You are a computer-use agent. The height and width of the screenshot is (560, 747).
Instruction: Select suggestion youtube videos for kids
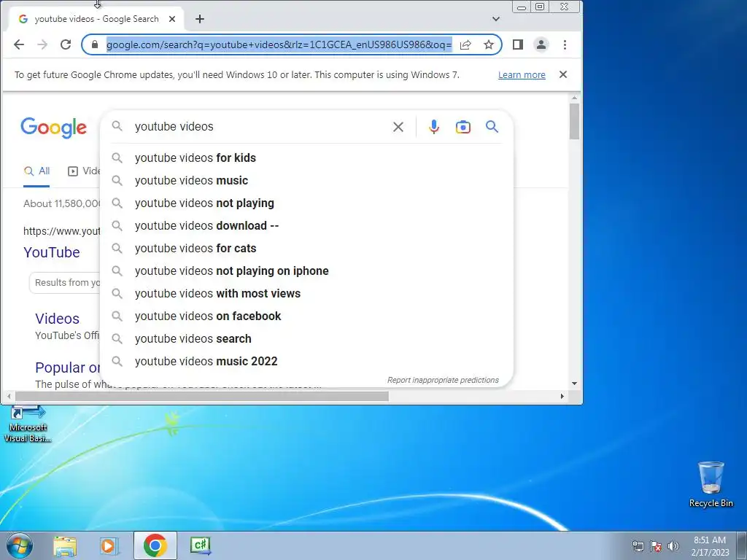pos(307,158)
